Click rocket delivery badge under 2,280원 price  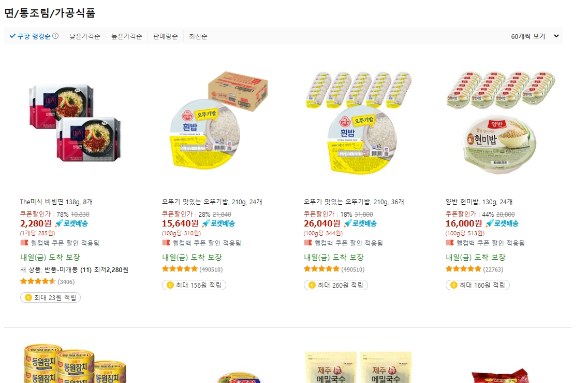71,223
